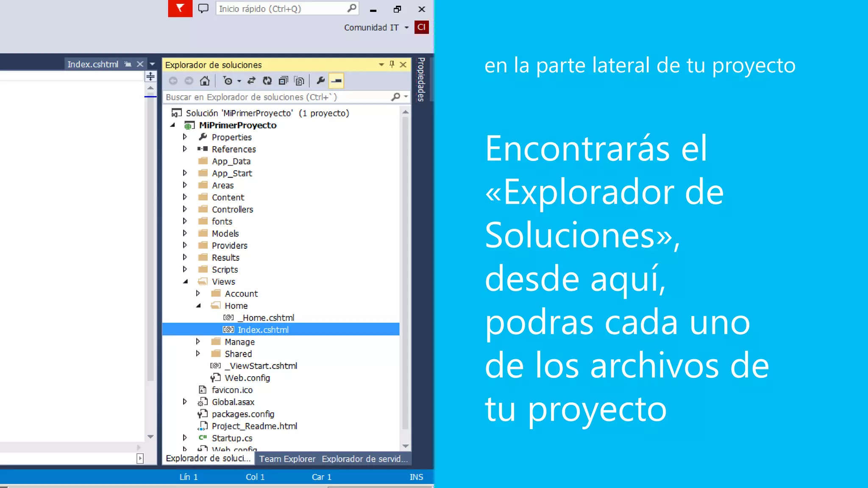Select Project_Readme.html file
The height and width of the screenshot is (488, 868).
coord(254,426)
